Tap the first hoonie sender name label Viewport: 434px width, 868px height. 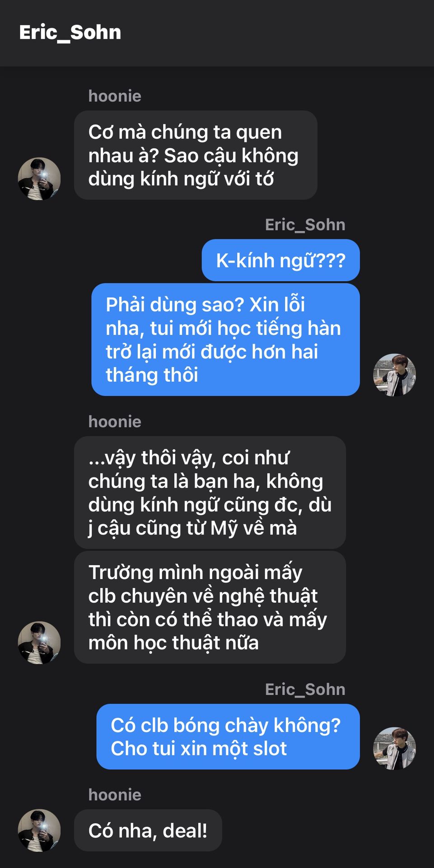click(x=115, y=96)
